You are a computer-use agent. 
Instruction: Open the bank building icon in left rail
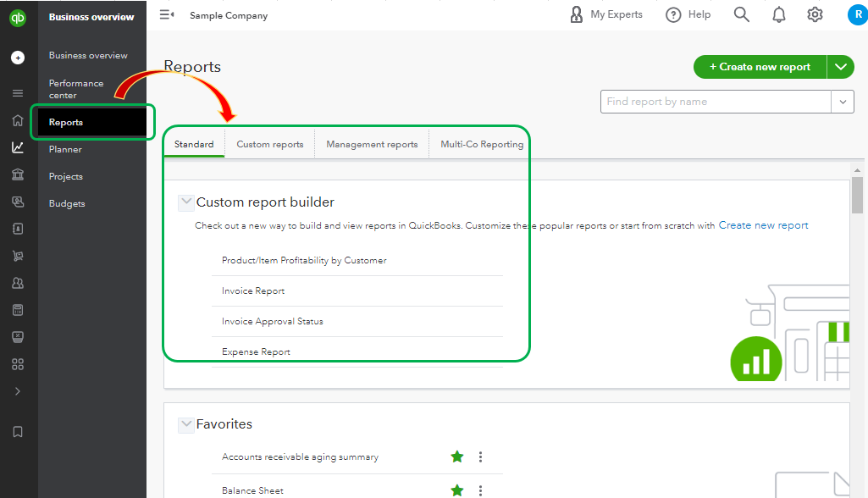(18, 174)
